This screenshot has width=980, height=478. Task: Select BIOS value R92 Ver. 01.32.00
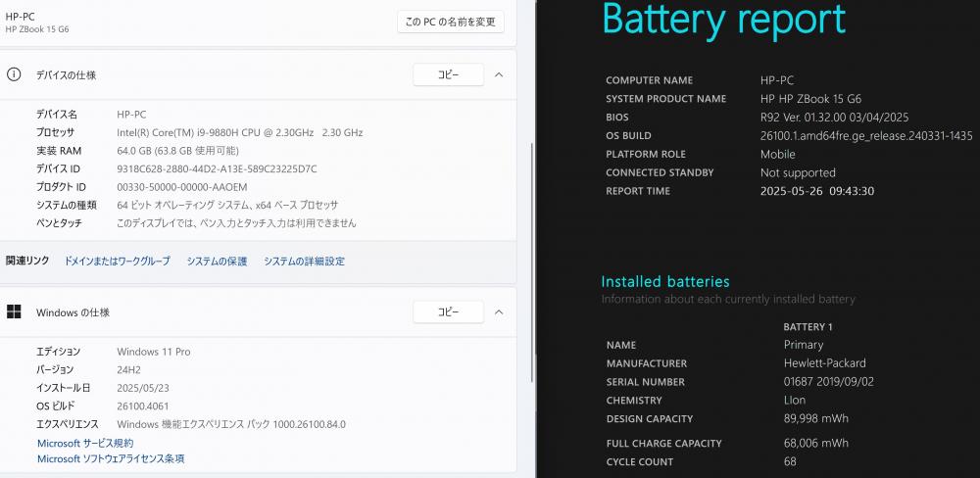tap(834, 117)
